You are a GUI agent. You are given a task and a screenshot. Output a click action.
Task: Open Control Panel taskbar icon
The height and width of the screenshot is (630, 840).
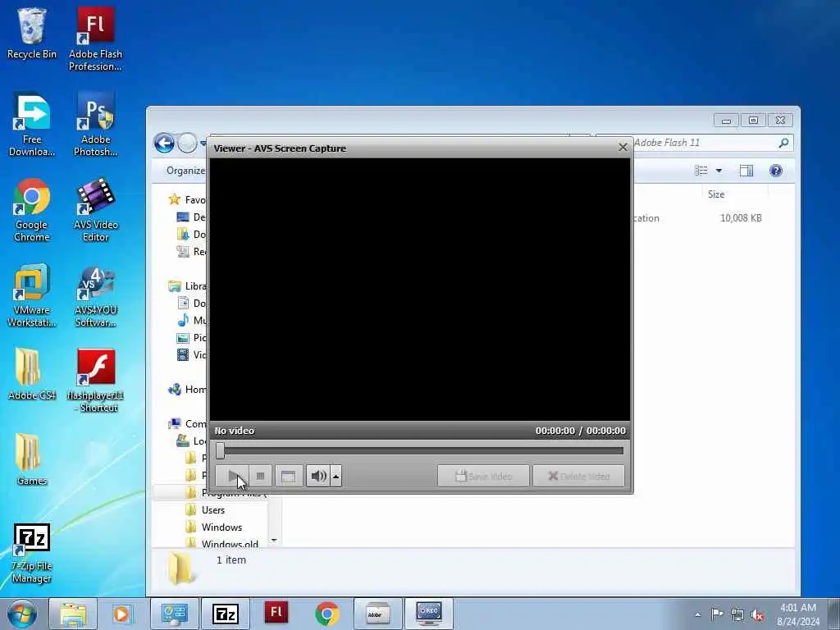[x=174, y=614]
